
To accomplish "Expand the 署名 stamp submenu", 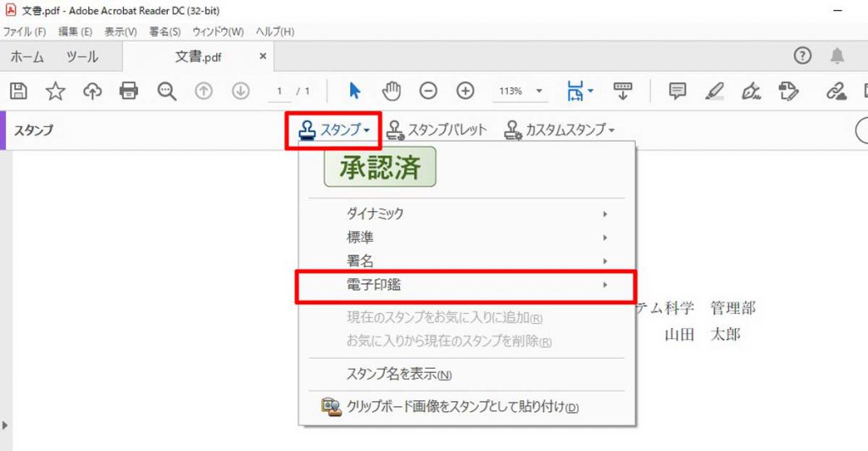I will (x=466, y=260).
